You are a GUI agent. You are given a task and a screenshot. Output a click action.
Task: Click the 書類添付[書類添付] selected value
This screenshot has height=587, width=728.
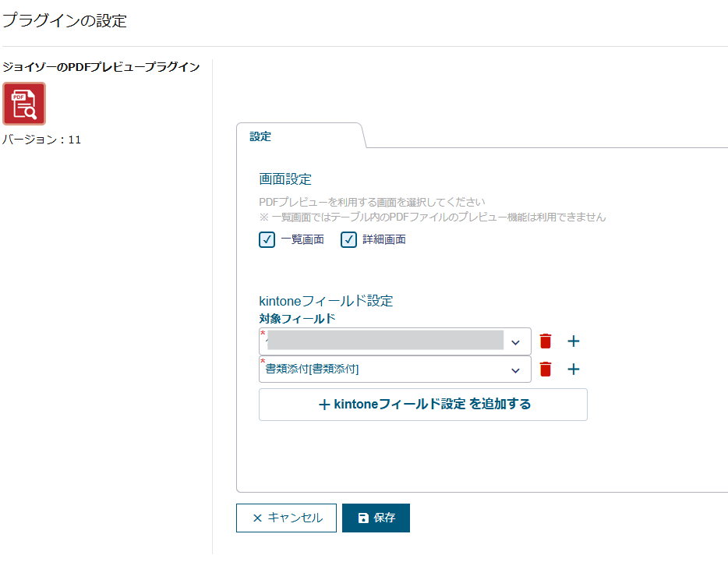point(313,370)
